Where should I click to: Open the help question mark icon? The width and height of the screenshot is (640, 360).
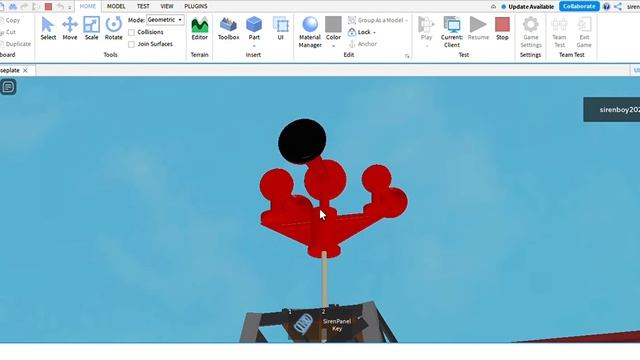(607, 7)
